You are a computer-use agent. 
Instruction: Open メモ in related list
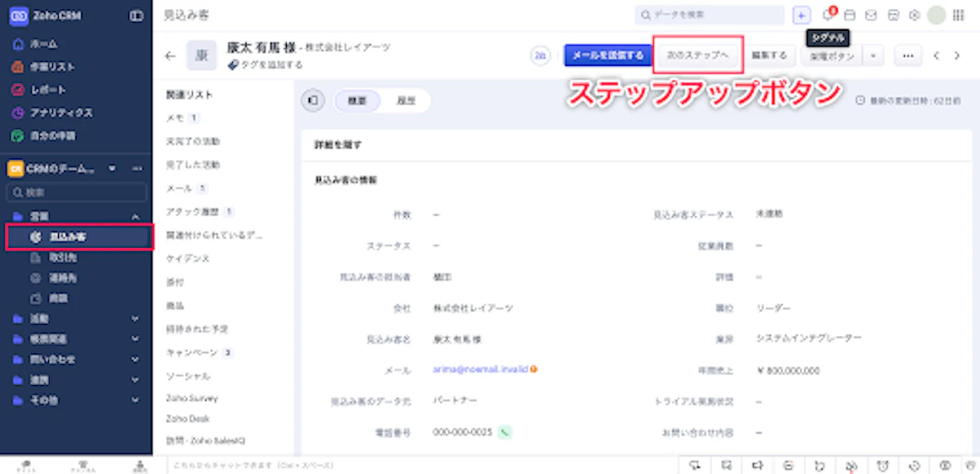tap(175, 117)
